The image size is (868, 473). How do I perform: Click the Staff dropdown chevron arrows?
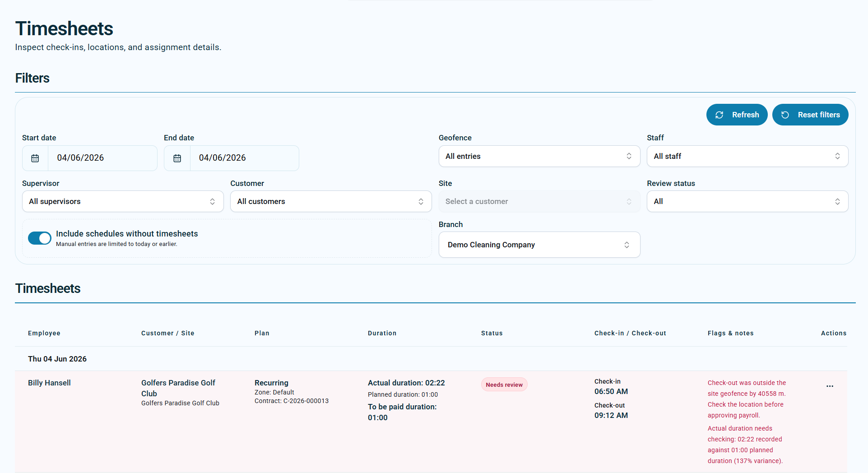tap(837, 156)
